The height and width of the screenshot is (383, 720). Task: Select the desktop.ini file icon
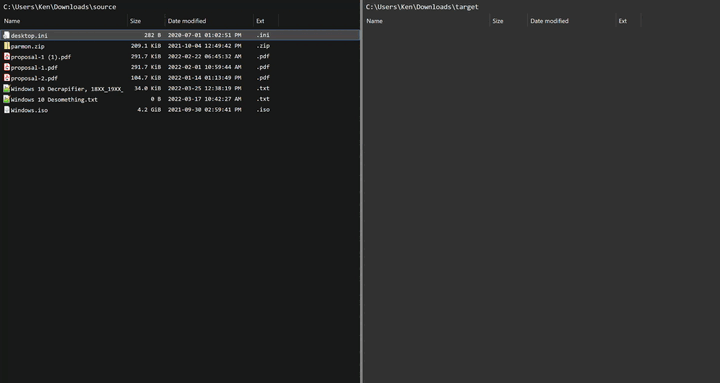click(6, 35)
